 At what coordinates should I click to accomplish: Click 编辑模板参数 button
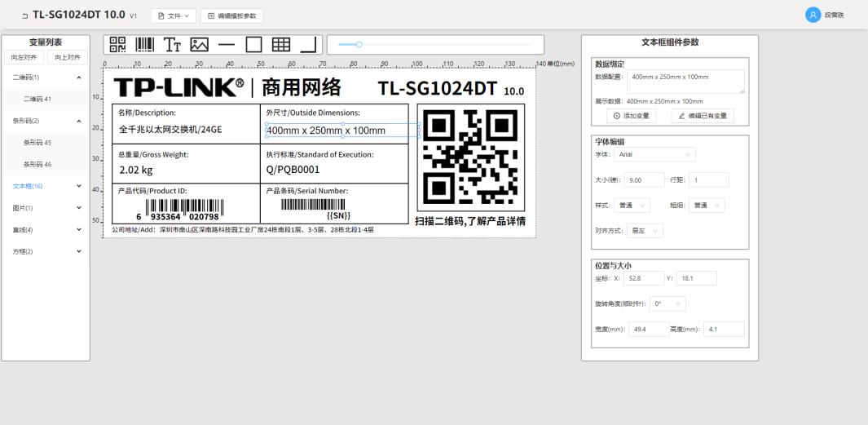(232, 16)
